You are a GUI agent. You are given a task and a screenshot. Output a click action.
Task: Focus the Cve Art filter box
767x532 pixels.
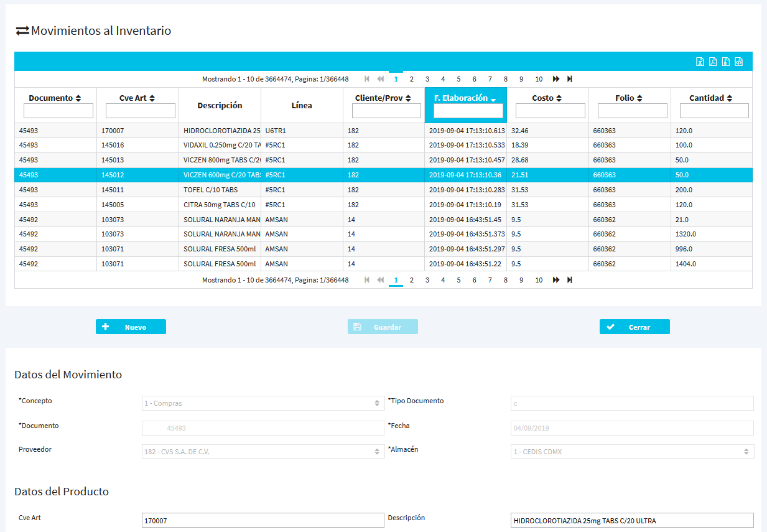[x=141, y=111]
